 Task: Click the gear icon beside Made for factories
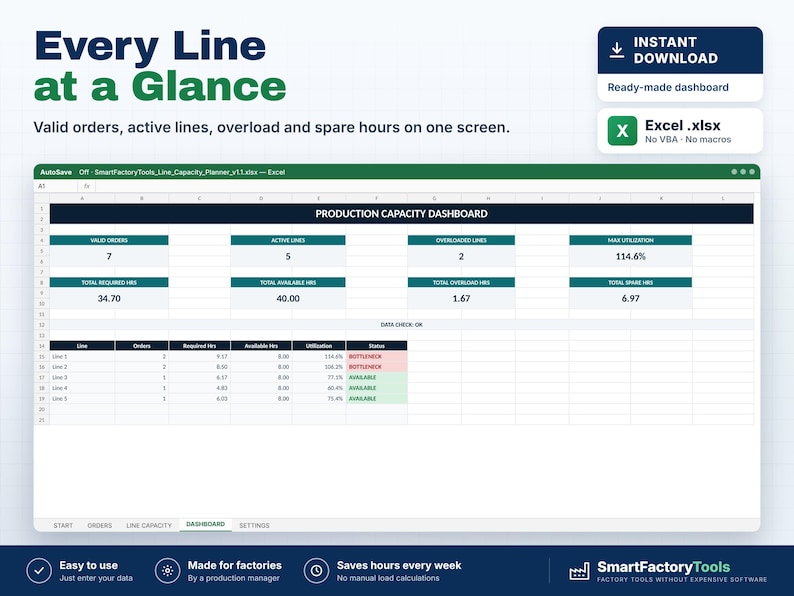(168, 571)
